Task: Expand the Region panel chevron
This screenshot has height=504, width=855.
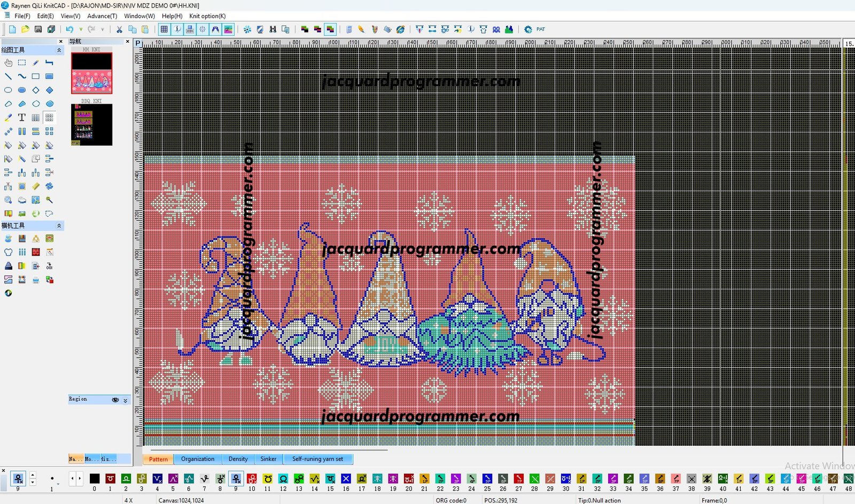Action: (x=126, y=400)
